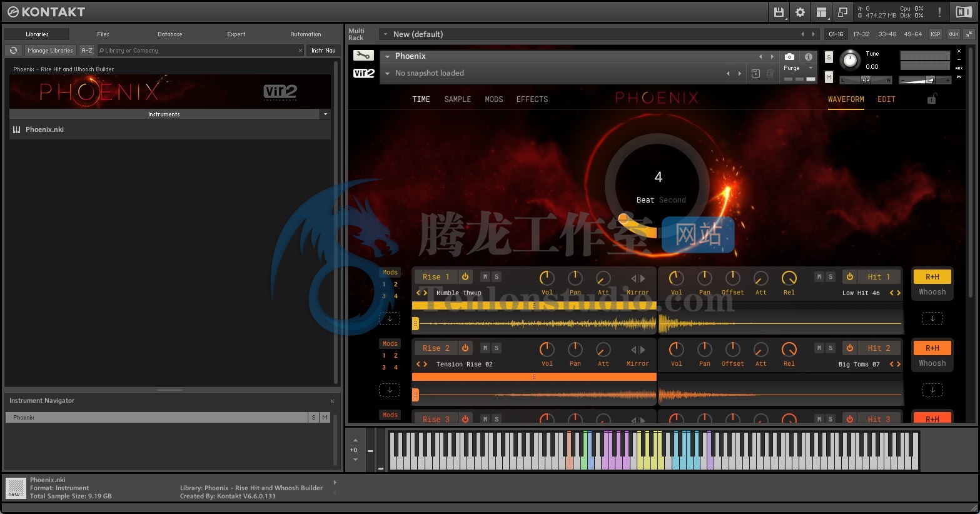This screenshot has height=514, width=980.
Task: Solo Rise 1 with S button
Action: tap(497, 276)
